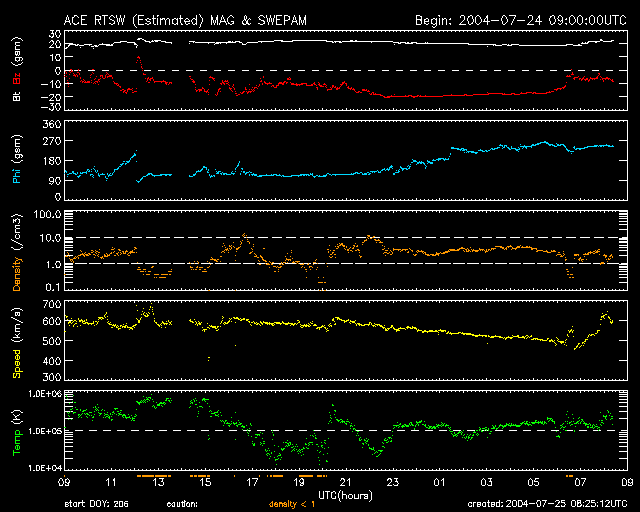Click the '600' tick on the Speed axis

pyautogui.click(x=52, y=321)
